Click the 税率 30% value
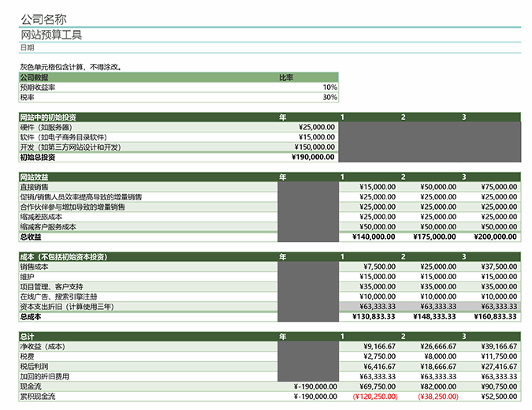Viewport: 532px width, 410px height. click(329, 97)
